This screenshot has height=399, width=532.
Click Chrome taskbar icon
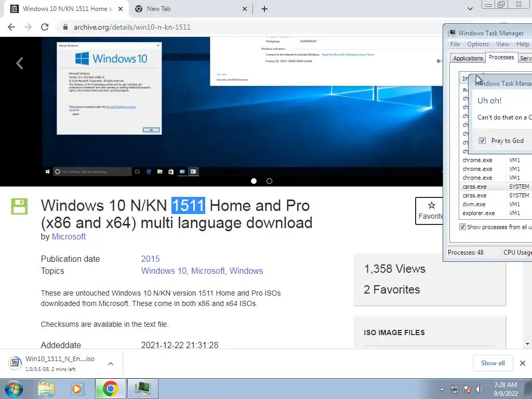[110, 389]
